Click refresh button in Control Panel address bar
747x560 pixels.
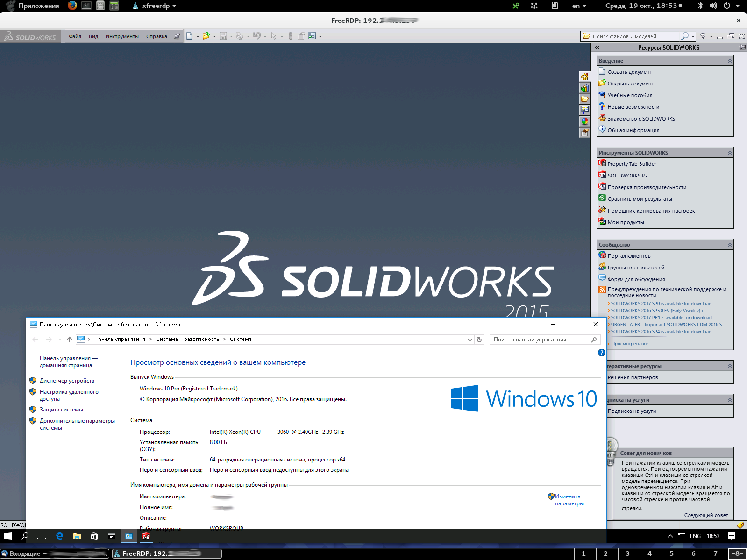click(x=479, y=340)
